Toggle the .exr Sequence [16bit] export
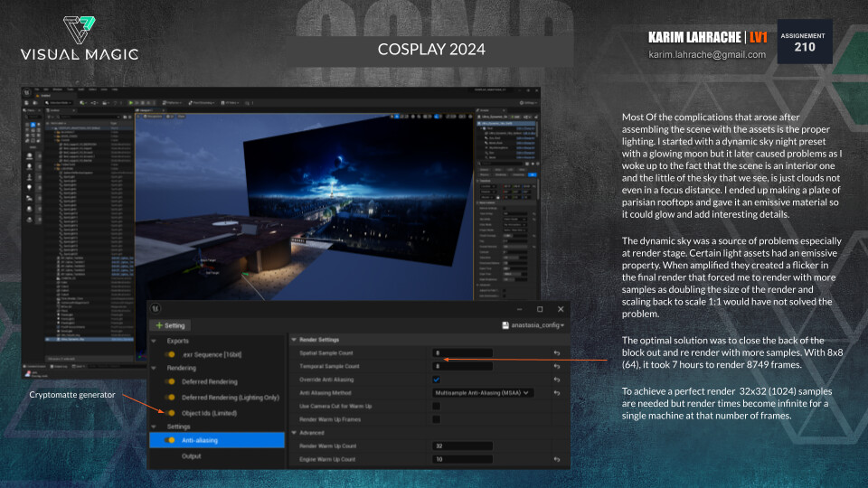The height and width of the screenshot is (488, 868). [x=170, y=354]
